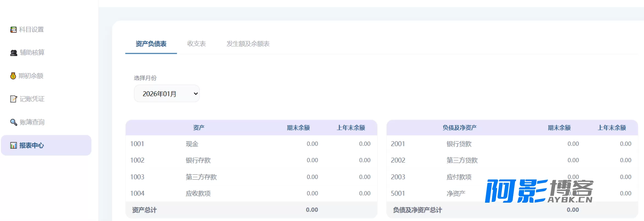The height and width of the screenshot is (221, 644).
Task: Click the 科目设置 books icon
Action: click(13, 30)
